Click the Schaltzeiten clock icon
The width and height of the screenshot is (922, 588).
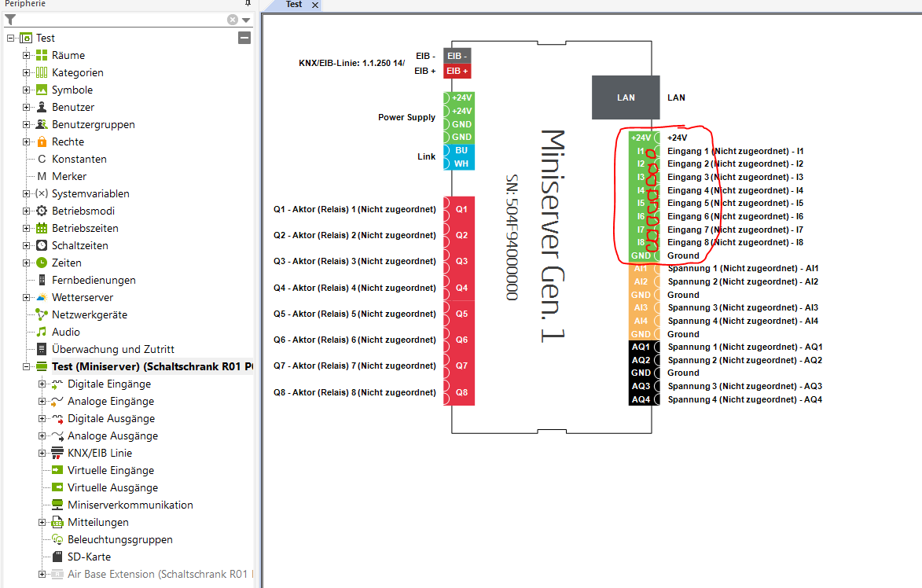coord(42,245)
